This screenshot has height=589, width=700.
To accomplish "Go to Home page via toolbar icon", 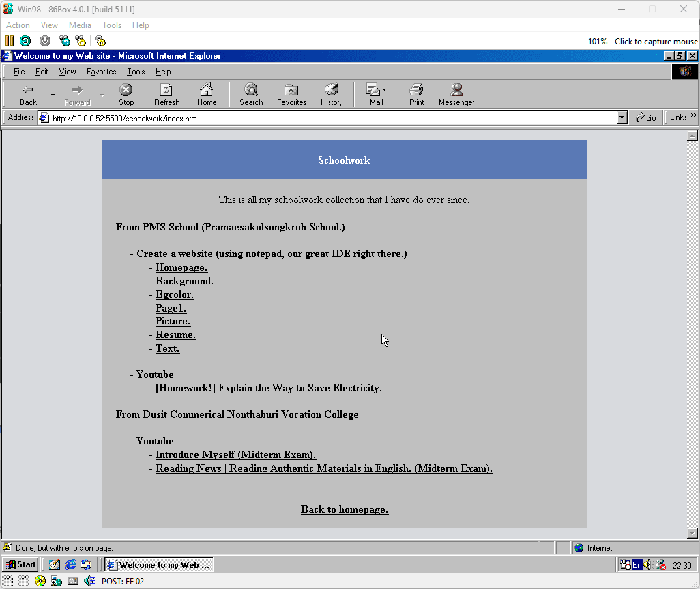I will (x=207, y=94).
